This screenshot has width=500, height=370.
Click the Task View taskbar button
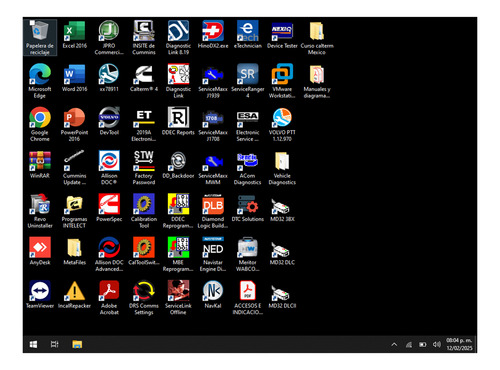[55, 344]
